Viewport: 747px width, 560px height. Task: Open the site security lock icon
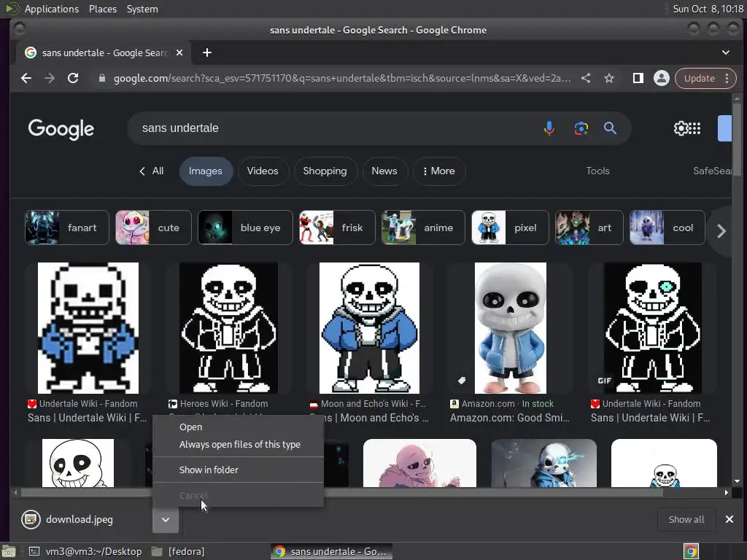point(101,78)
